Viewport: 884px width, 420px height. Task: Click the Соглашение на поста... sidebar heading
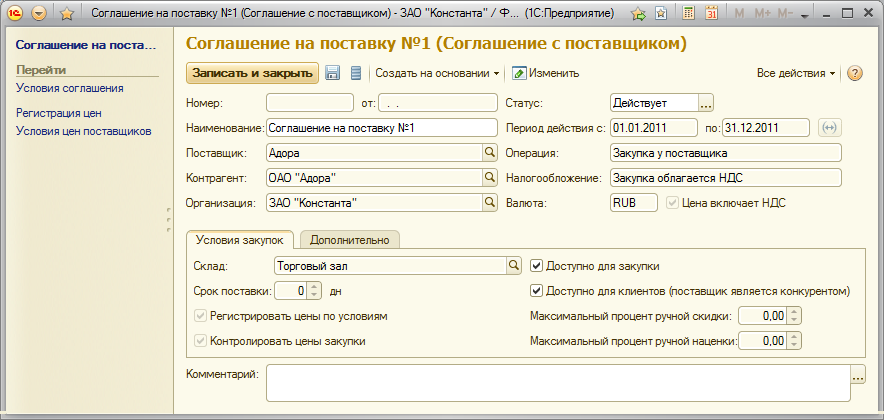click(86, 45)
